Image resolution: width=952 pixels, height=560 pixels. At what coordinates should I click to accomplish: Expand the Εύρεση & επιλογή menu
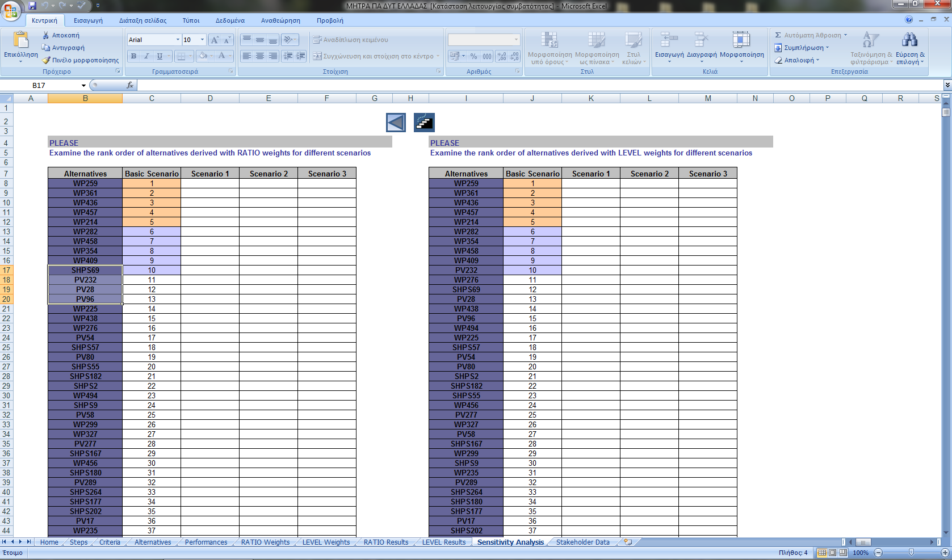910,48
